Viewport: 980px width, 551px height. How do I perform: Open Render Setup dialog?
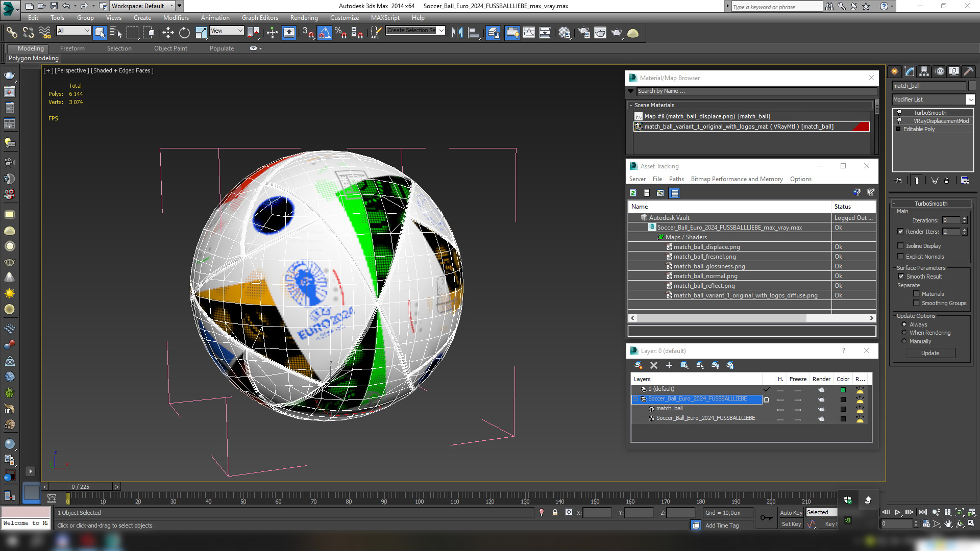[x=584, y=33]
